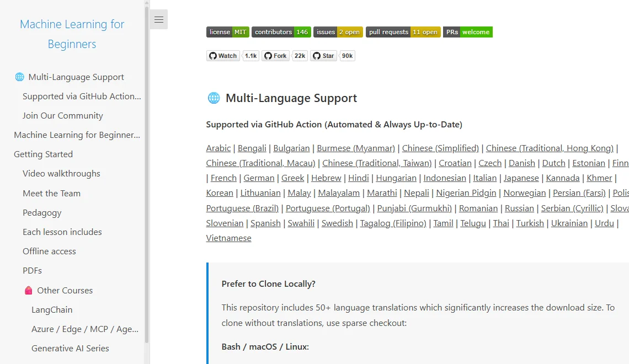Click the issues 2 open badge
This screenshot has width=629, height=364.
tap(338, 32)
